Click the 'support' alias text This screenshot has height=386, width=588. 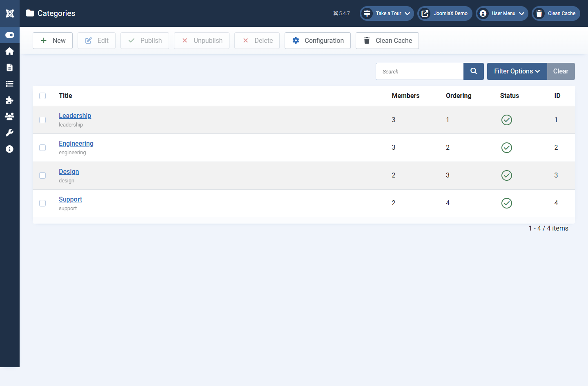point(68,209)
